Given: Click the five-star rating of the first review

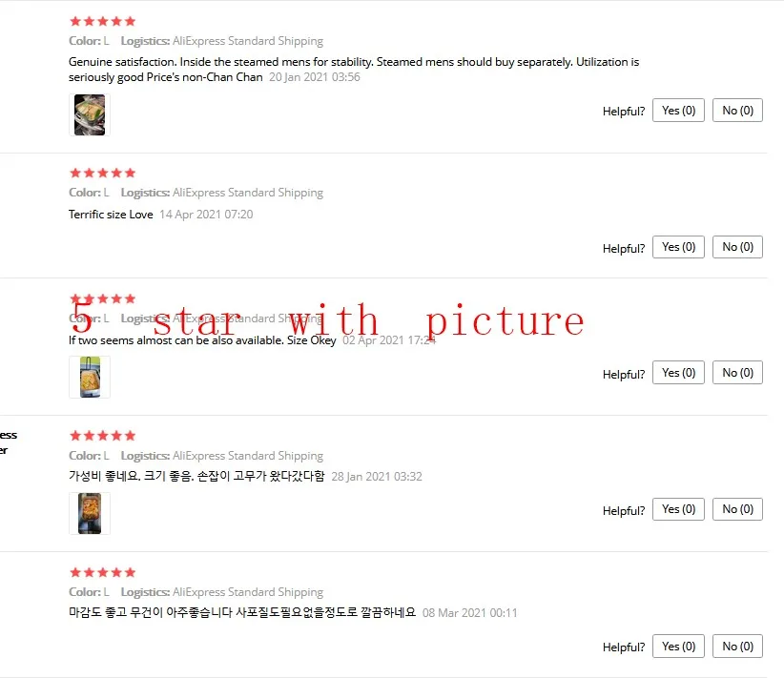Looking at the screenshot, I should (x=102, y=21).
